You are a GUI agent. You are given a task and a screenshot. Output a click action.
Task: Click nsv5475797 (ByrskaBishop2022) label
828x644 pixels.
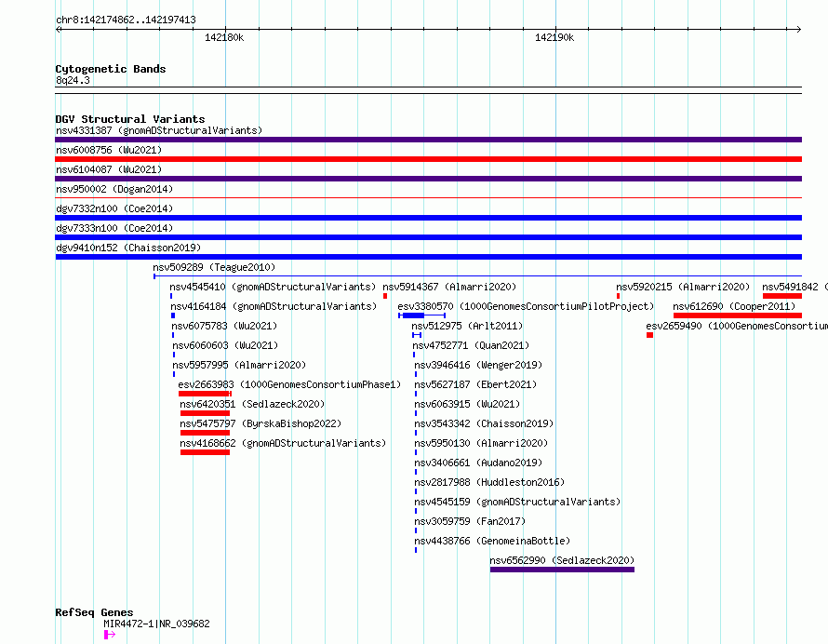[x=260, y=423]
